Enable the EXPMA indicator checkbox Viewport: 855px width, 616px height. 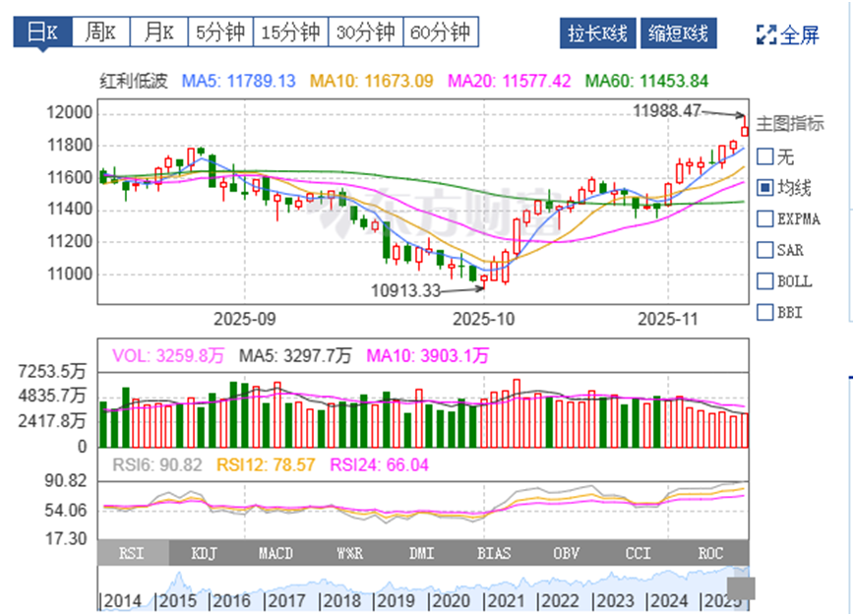point(765,219)
